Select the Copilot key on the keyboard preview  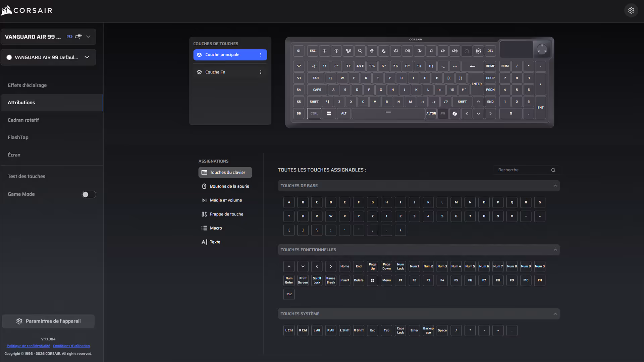pos(454,114)
